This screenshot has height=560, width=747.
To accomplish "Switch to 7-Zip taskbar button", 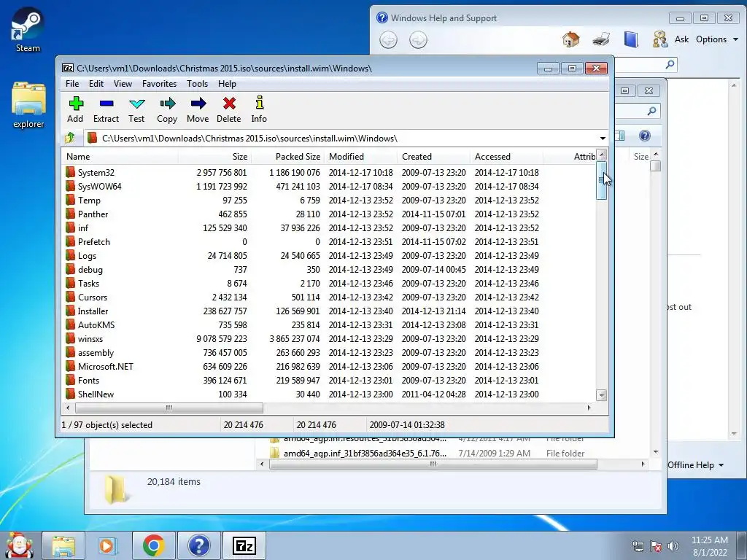I will pos(244,545).
